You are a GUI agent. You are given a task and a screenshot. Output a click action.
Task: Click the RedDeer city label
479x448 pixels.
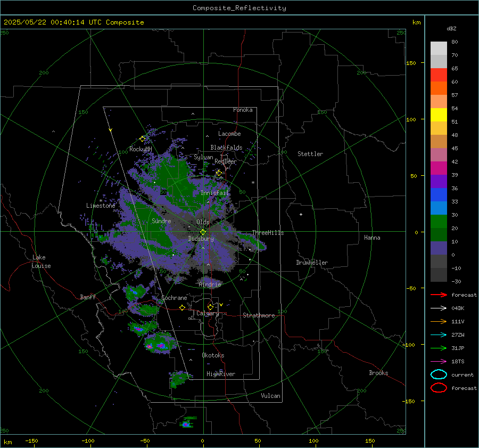click(226, 161)
